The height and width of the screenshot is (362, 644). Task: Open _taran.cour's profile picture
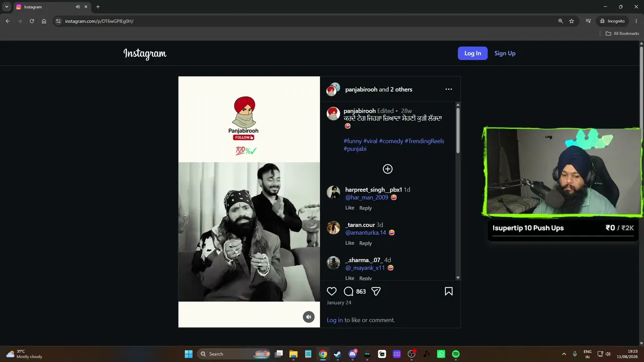[333, 227]
